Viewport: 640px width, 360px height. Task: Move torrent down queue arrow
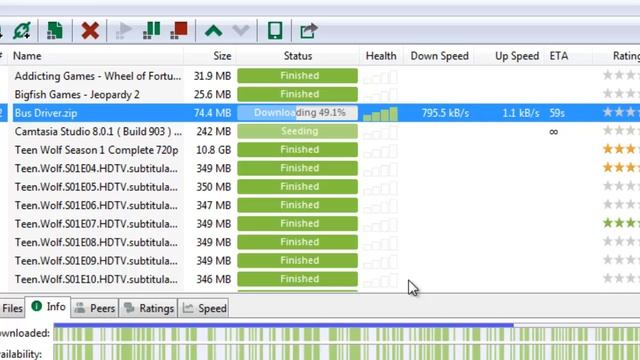point(241,31)
